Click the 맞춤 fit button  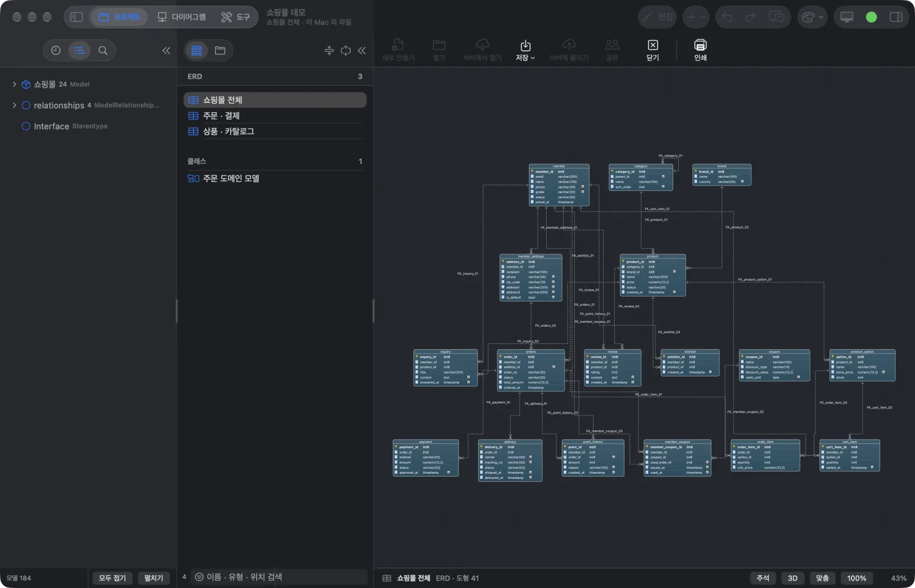point(822,578)
